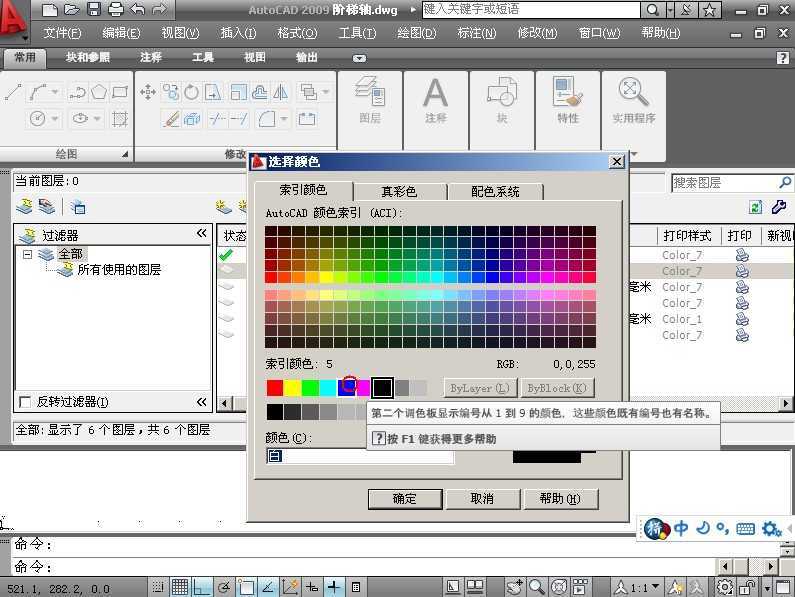
Task: Click the new property filter icon in layer manager
Action: click(24, 206)
